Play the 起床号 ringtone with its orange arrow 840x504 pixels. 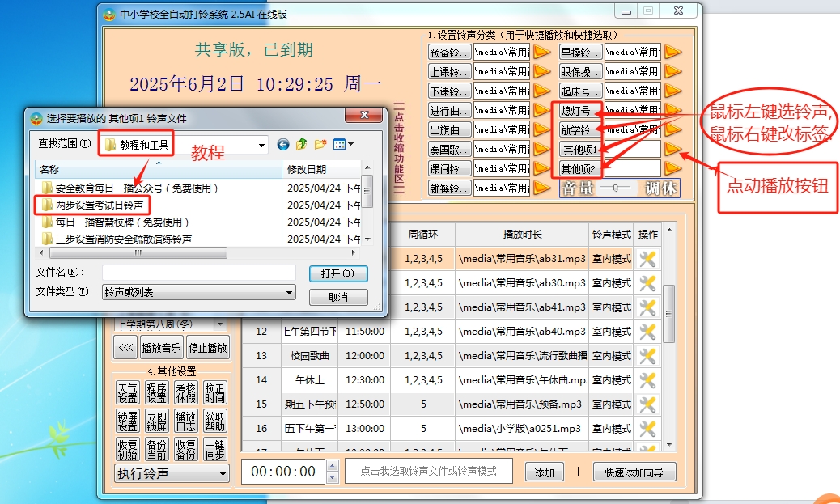tap(672, 91)
